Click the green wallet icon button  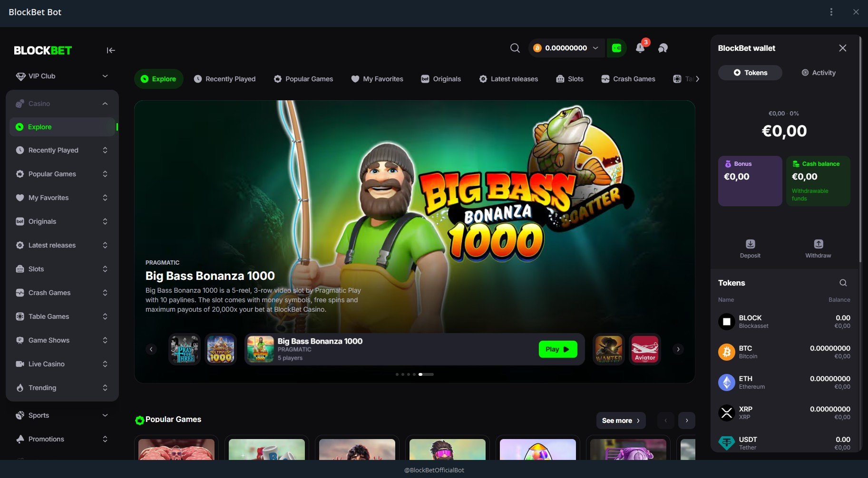[616, 48]
